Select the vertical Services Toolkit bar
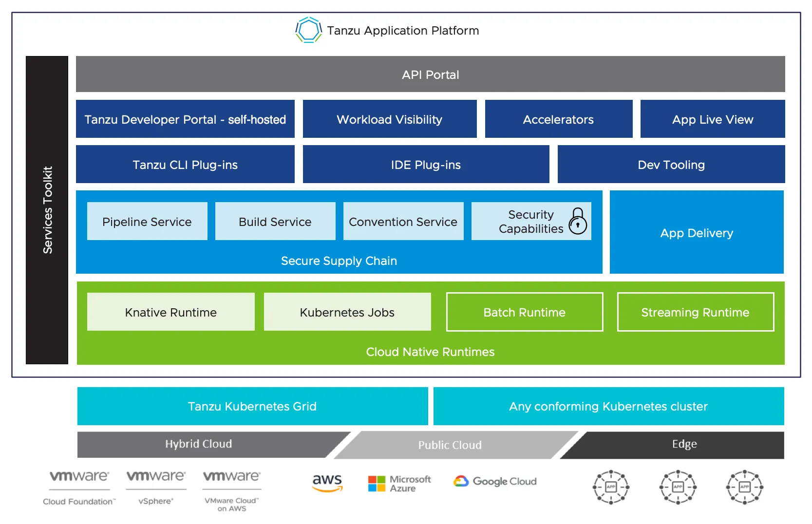This screenshot has height=524, width=812. 47,210
